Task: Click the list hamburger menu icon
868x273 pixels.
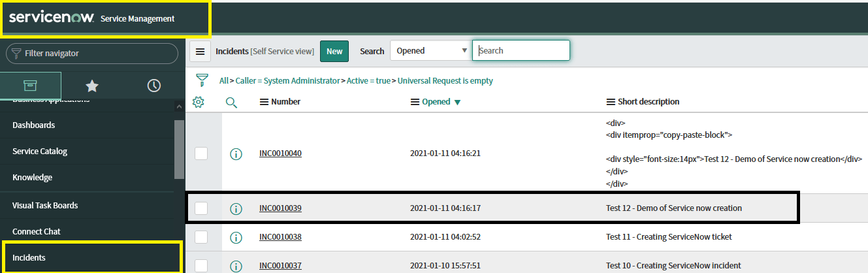Action: click(201, 51)
